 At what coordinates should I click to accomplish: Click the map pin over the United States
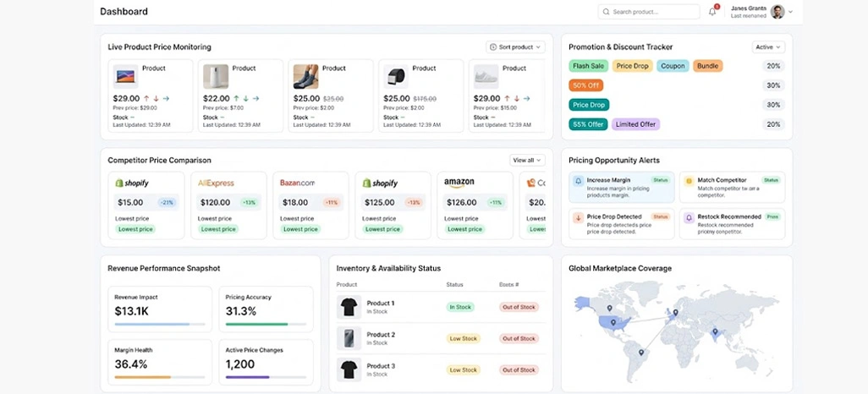click(613, 322)
